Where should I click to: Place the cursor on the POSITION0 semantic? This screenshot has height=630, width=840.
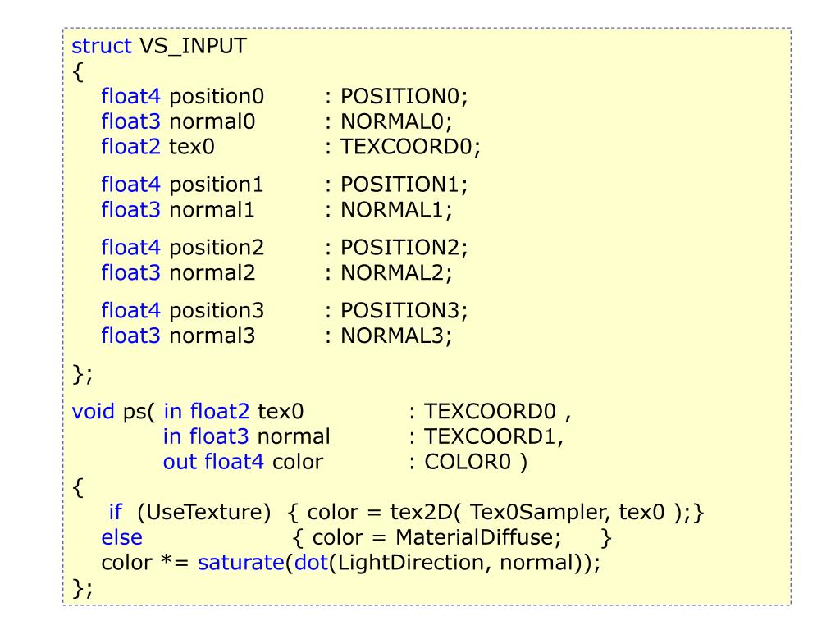coord(399,97)
